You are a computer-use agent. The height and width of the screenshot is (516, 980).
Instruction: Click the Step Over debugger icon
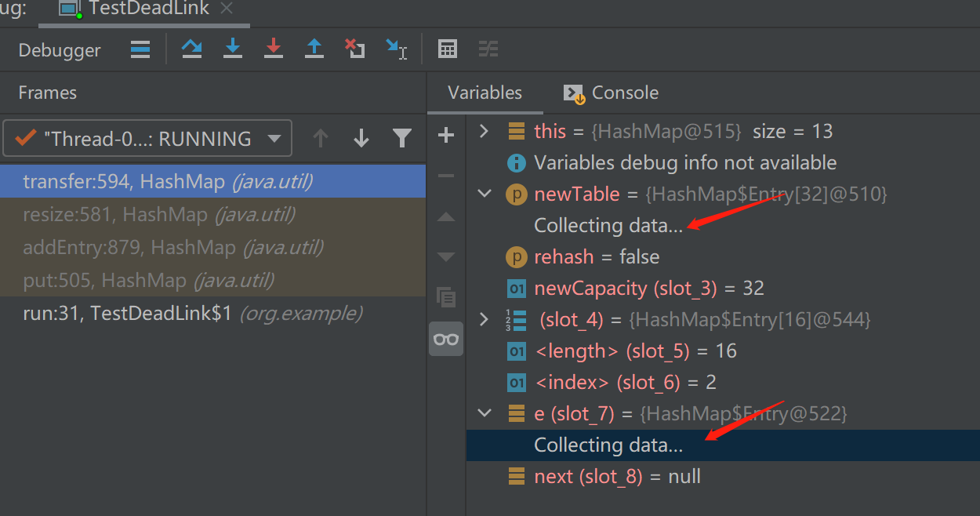click(191, 49)
